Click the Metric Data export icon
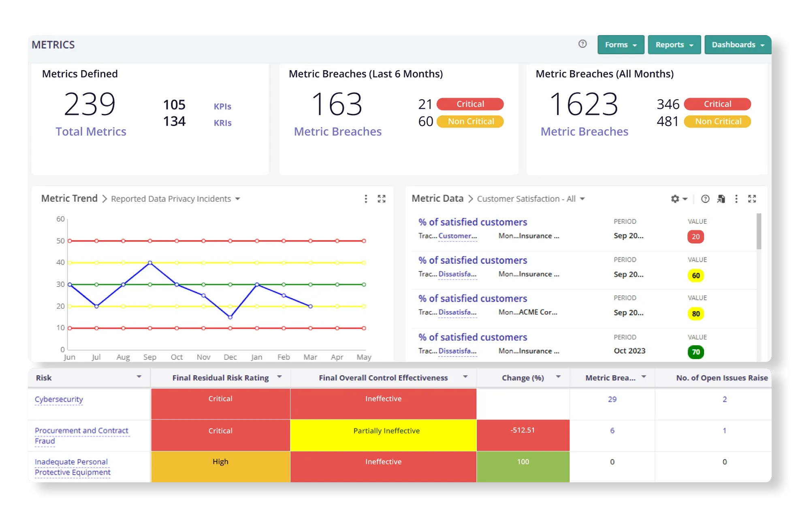Image resolution: width=800 pixels, height=532 pixels. [721, 199]
